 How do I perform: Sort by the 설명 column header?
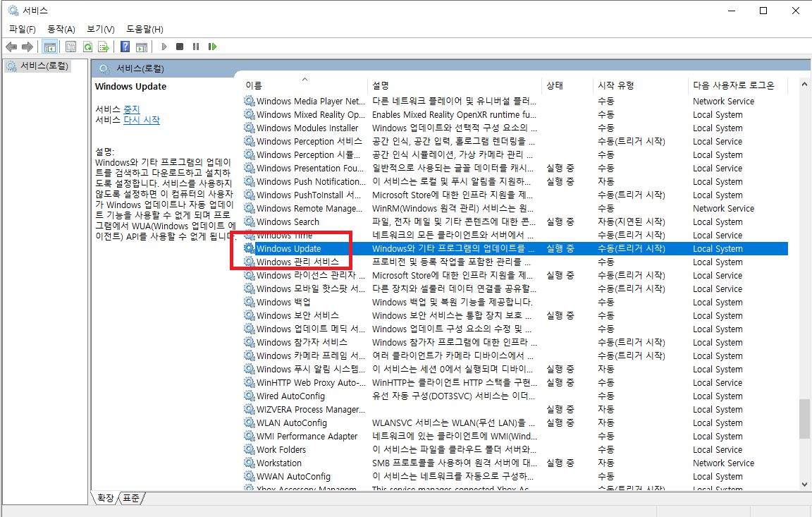[455, 85]
